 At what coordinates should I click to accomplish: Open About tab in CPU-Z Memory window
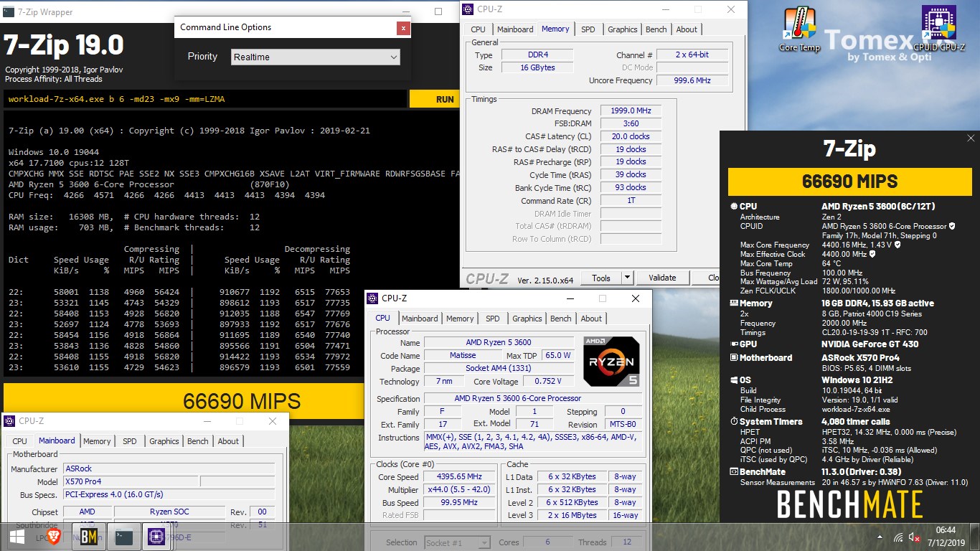(687, 29)
